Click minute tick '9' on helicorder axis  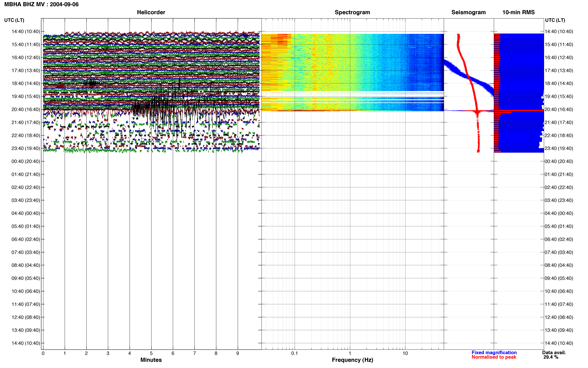coord(238,353)
